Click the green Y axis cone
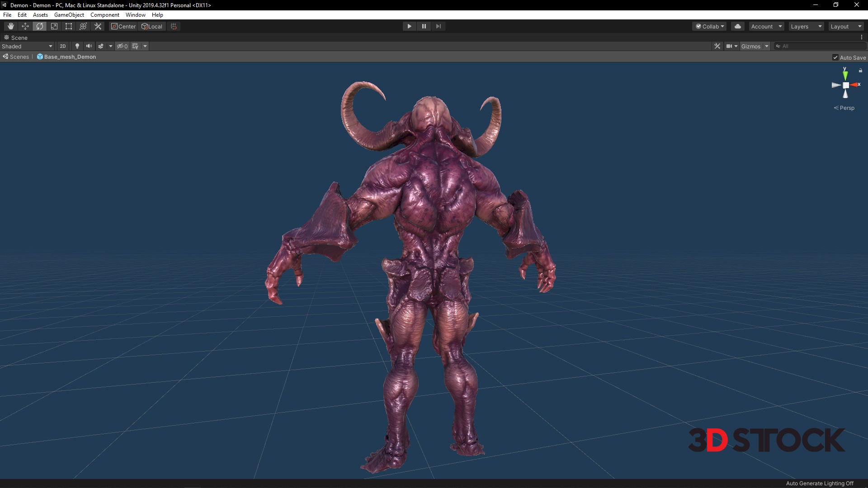The image size is (868, 488). pyautogui.click(x=845, y=75)
